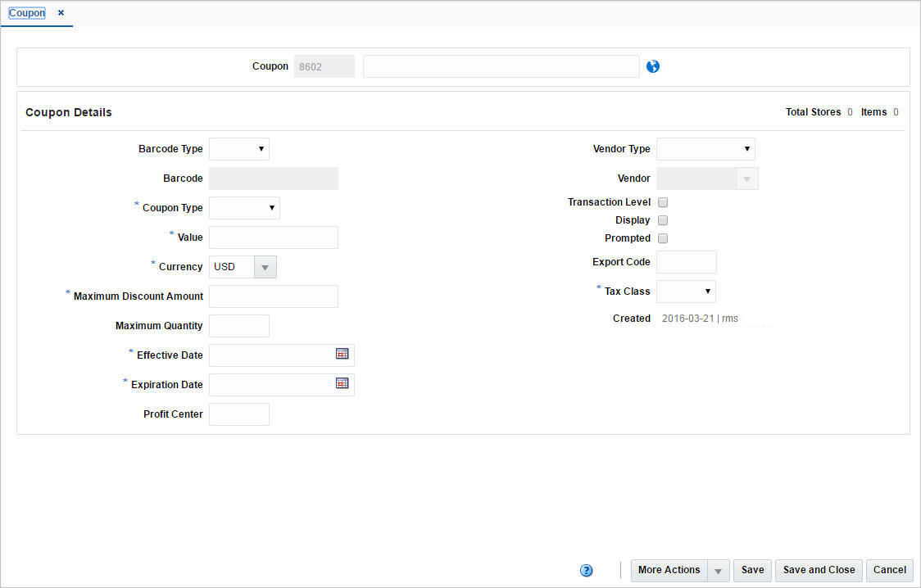Close the Coupon tab
This screenshot has width=921, height=588.
[61, 12]
